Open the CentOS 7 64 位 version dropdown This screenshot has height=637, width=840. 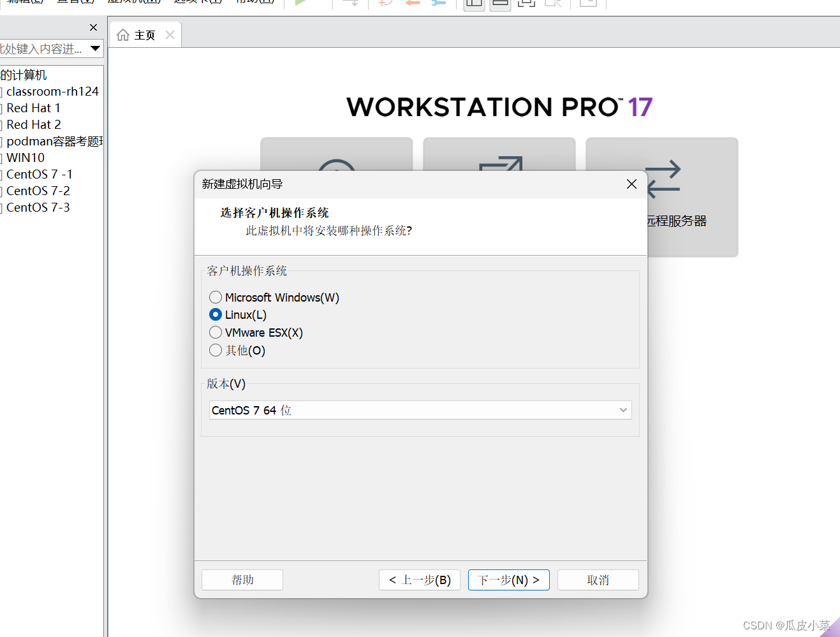pyautogui.click(x=420, y=410)
